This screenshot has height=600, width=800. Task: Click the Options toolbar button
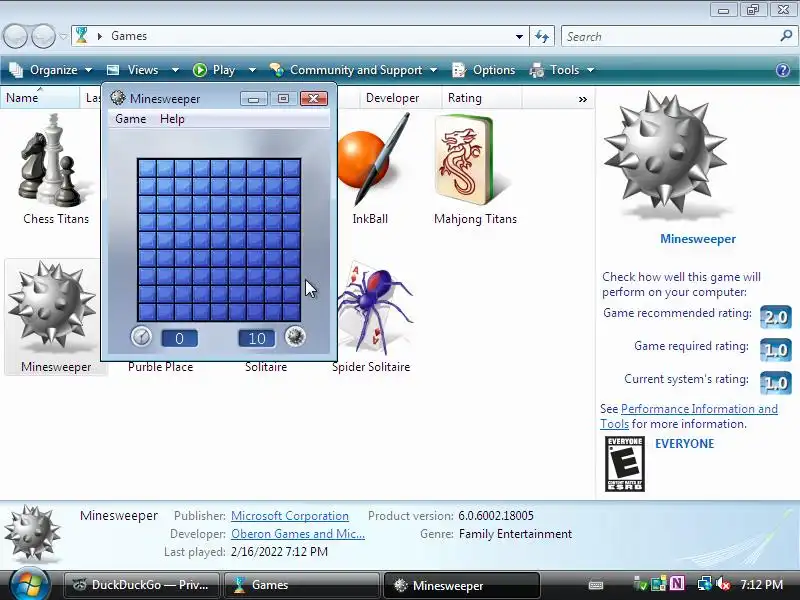point(484,70)
